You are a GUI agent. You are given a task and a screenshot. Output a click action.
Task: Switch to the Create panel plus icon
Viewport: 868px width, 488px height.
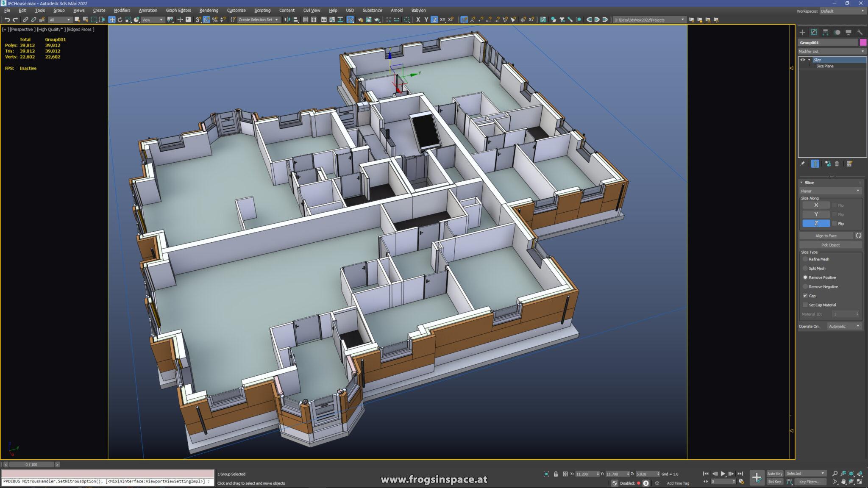[802, 32]
